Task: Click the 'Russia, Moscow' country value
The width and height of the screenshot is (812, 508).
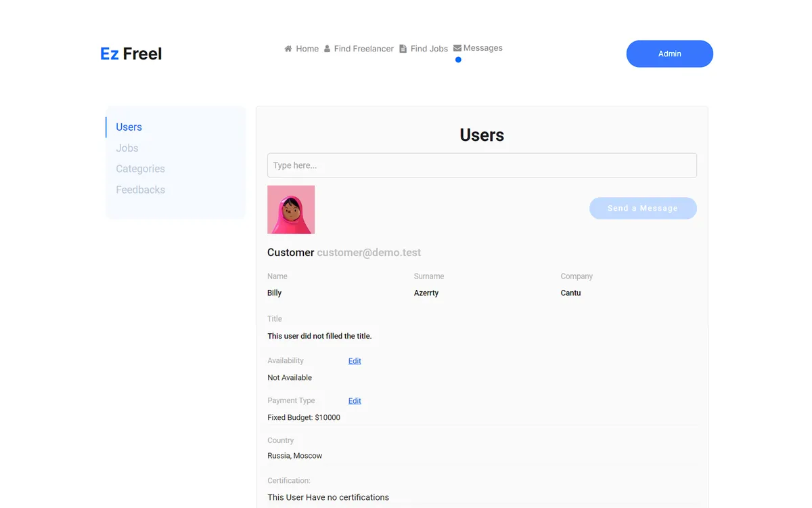Action: (x=294, y=456)
